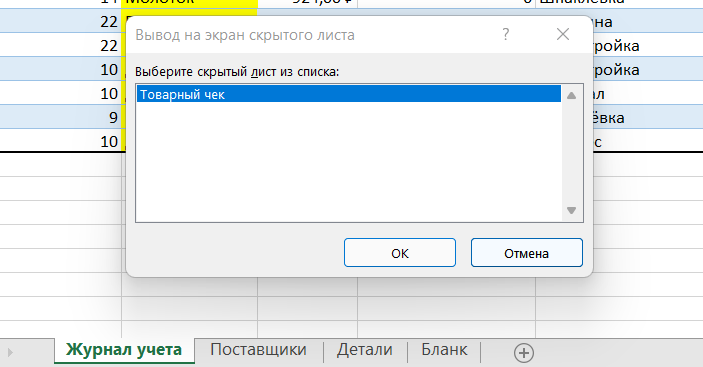Screen dimensions: 703x367
Task: Open the dialog help question mark
Action: click(x=506, y=35)
